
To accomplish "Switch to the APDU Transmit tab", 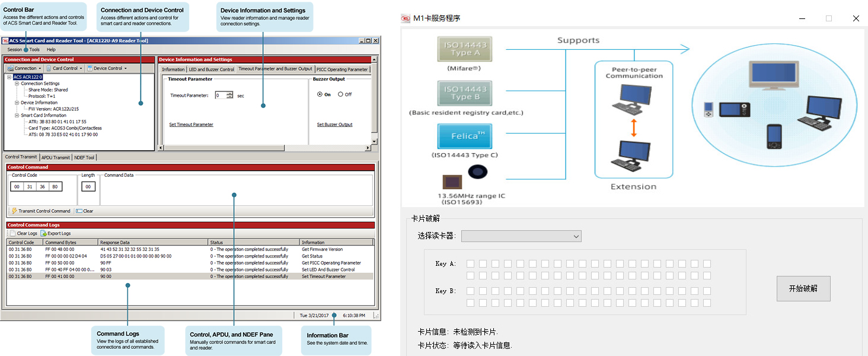I will pos(56,157).
